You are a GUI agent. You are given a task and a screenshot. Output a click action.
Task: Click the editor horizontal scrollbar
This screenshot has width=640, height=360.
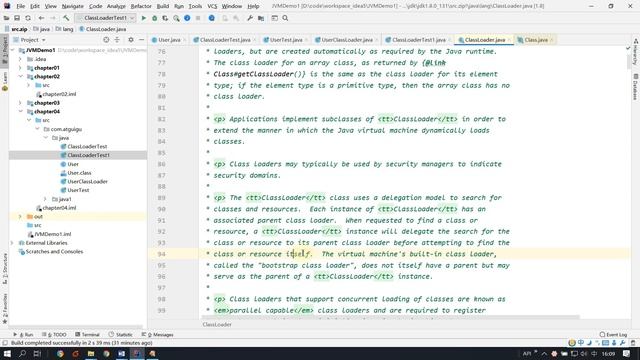point(390,317)
